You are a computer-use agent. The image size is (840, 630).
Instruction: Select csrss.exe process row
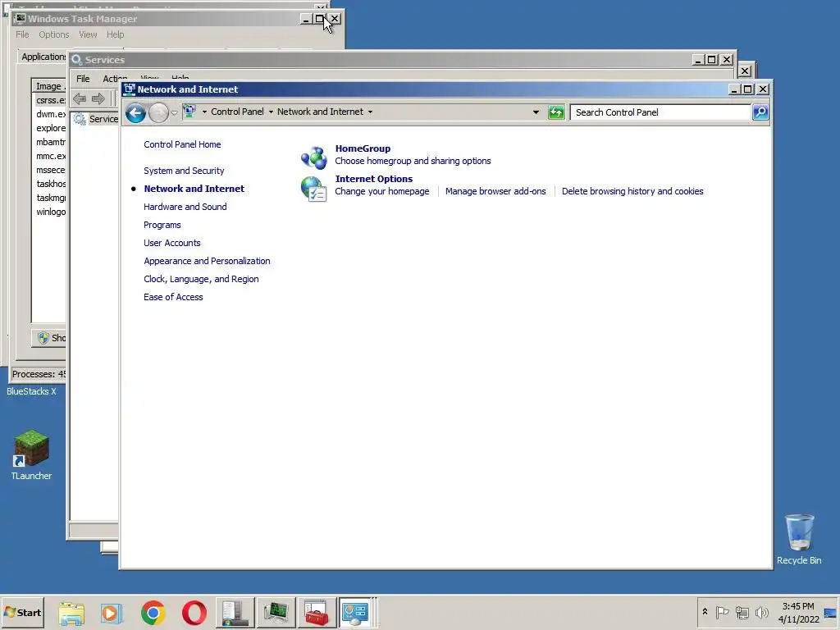pos(50,100)
